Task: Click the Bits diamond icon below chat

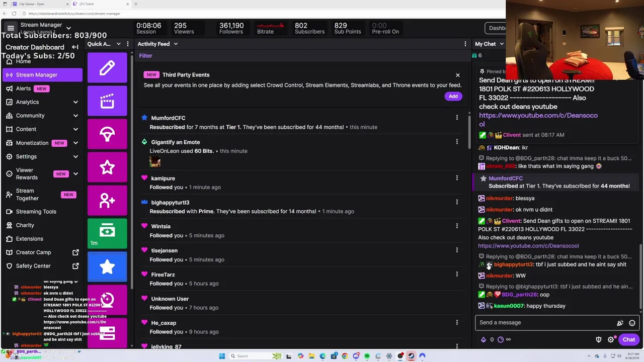Action: click(484, 340)
